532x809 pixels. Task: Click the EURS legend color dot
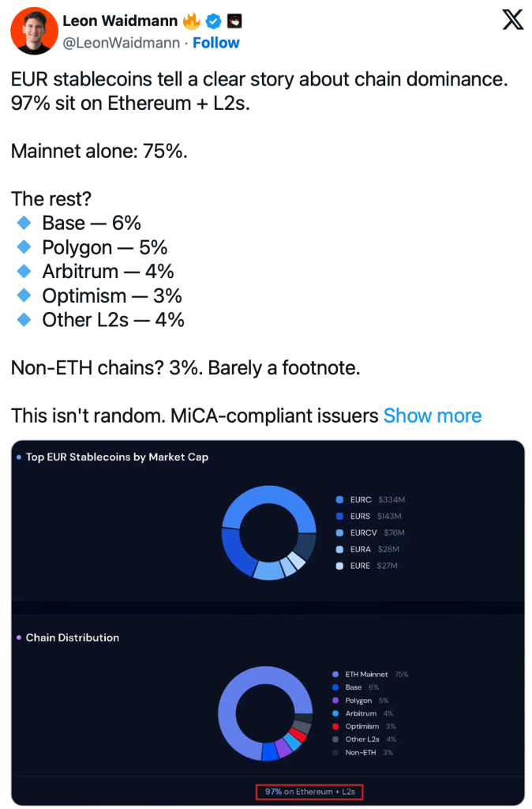pyautogui.click(x=339, y=516)
